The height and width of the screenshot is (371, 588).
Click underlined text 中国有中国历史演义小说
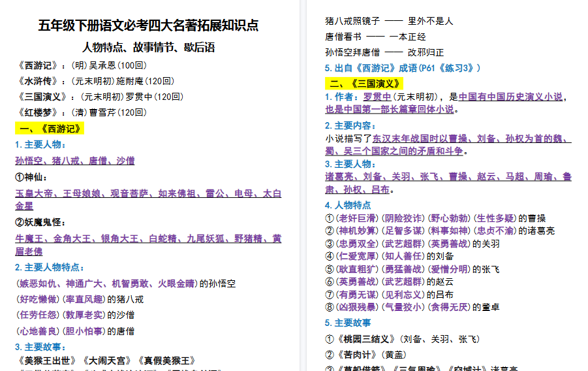pos(510,97)
